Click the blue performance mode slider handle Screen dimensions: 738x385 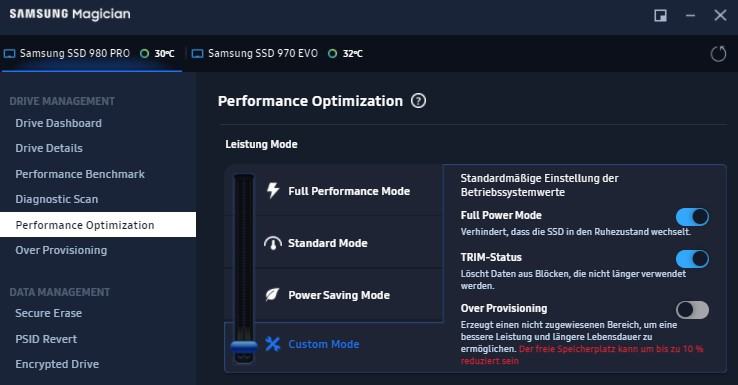coord(244,347)
